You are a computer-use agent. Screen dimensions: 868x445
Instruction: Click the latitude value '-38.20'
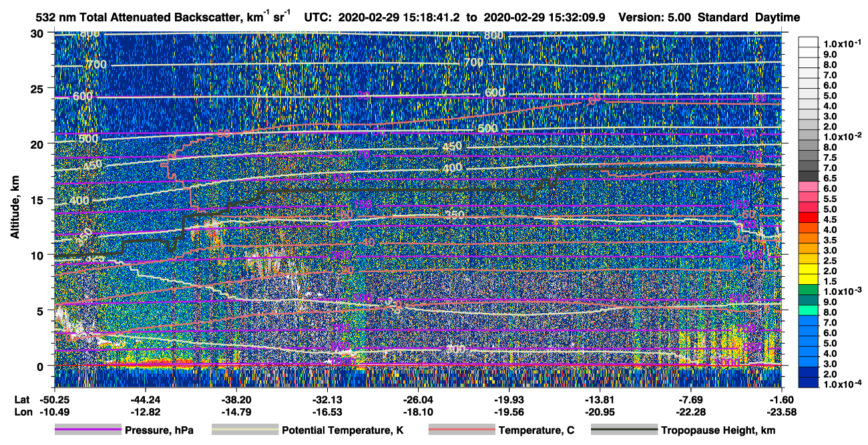tap(236, 399)
